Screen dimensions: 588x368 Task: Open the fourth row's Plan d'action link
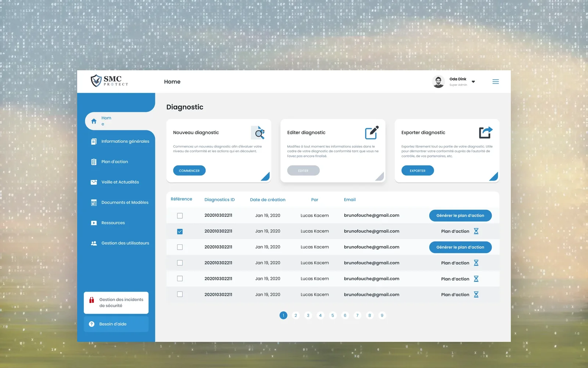(x=455, y=263)
